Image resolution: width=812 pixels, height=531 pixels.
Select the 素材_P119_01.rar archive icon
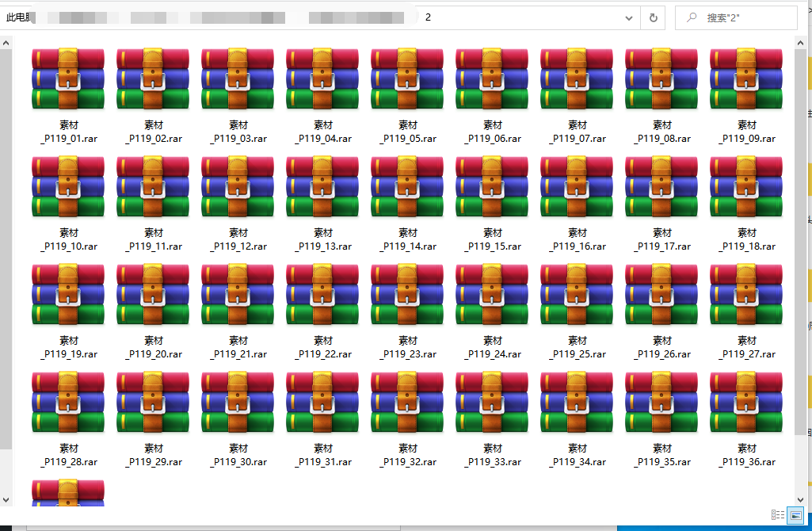pos(68,78)
